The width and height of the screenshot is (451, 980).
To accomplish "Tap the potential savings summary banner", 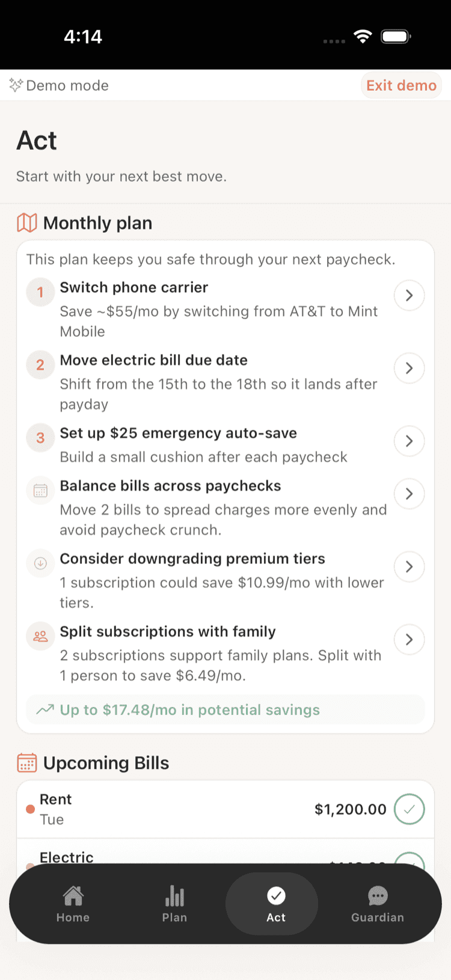I will click(x=226, y=710).
